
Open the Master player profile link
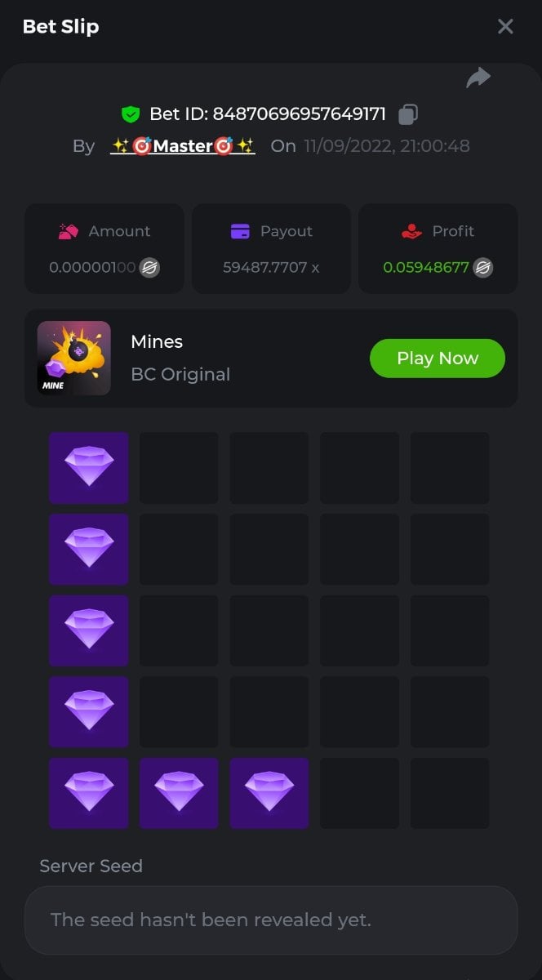point(183,146)
